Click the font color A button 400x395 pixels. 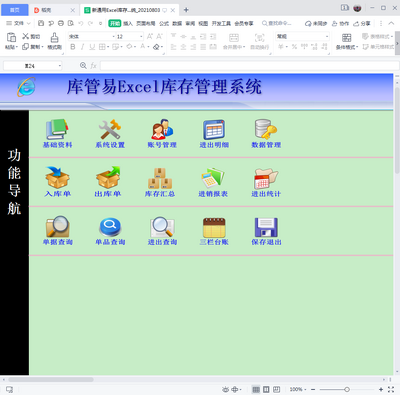click(143, 47)
